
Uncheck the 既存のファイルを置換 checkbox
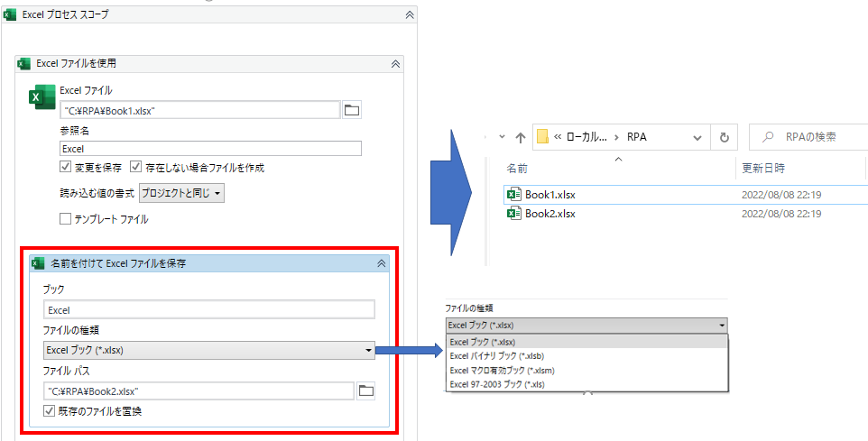pyautogui.click(x=50, y=411)
